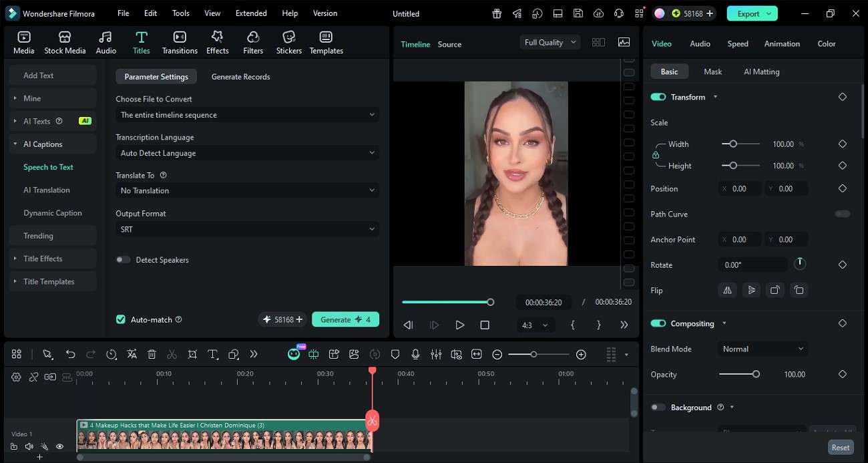
Task: Adjust the timeline zoom slider
Action: tap(533, 354)
